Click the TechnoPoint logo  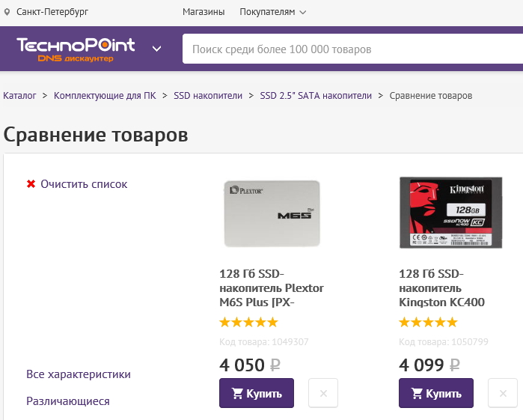tap(76, 48)
